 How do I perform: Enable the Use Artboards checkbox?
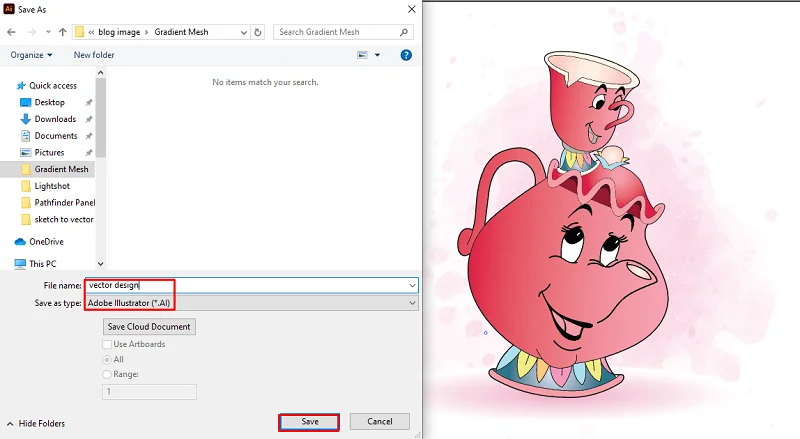click(x=107, y=345)
